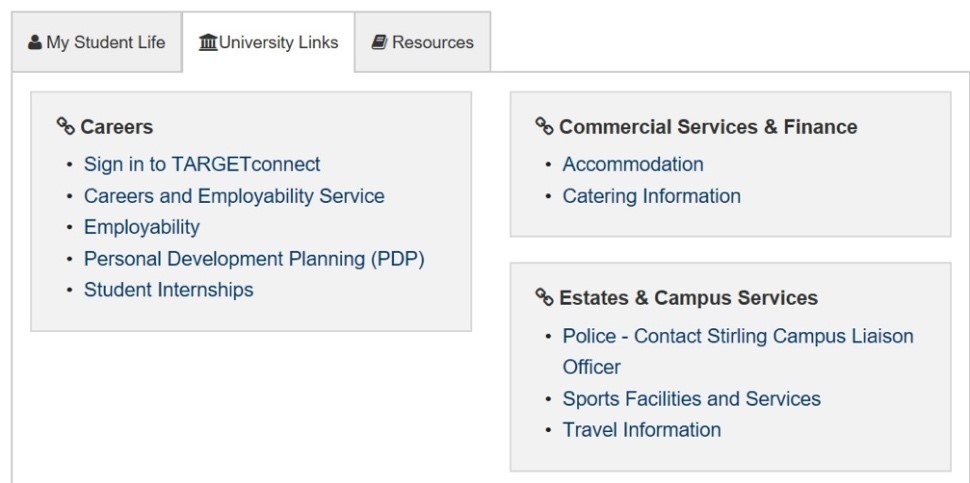View Catering Information link

pos(652,196)
